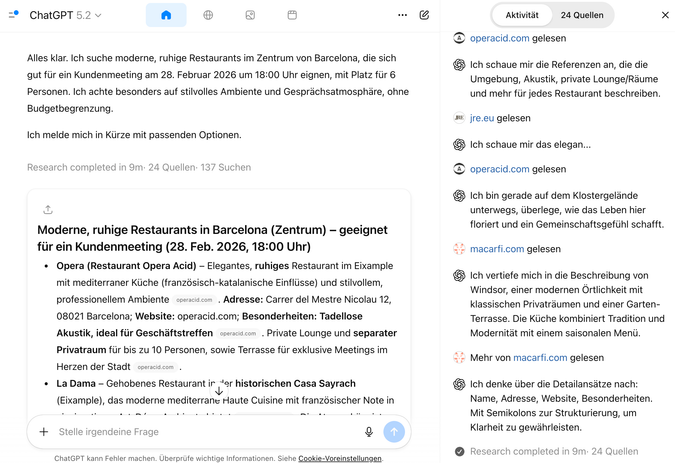Start a new chat with compose icon
The width and height of the screenshot is (675, 463).
point(424,15)
